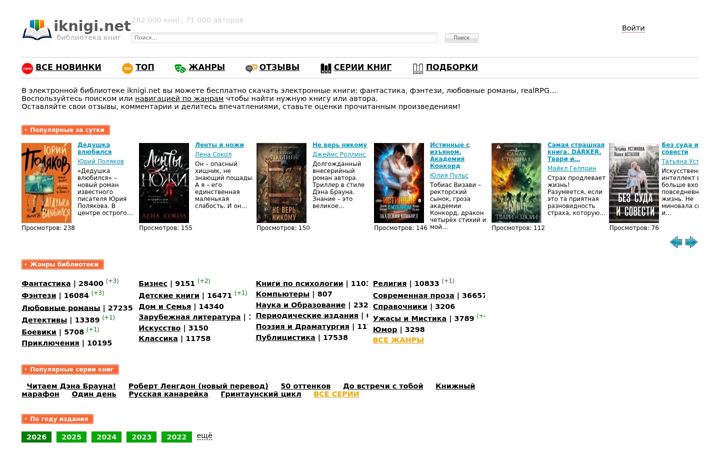This screenshot has width=720, height=450.
Task: Open the Не верь никому title link
Action: click(340, 145)
